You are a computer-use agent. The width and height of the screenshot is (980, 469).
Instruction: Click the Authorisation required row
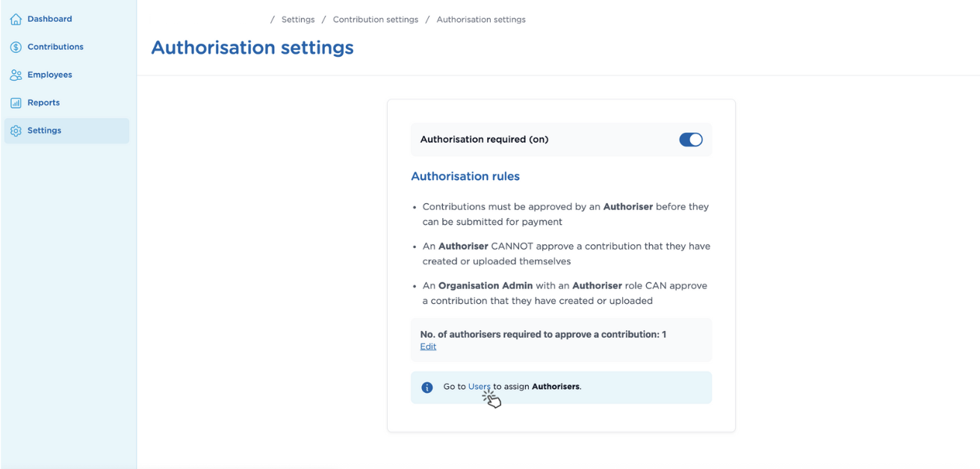click(561, 139)
